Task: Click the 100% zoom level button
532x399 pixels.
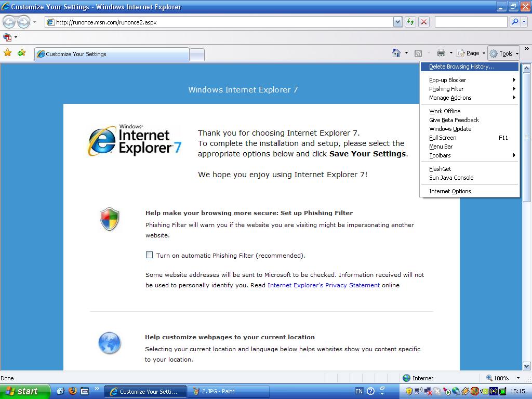Action: point(498,378)
